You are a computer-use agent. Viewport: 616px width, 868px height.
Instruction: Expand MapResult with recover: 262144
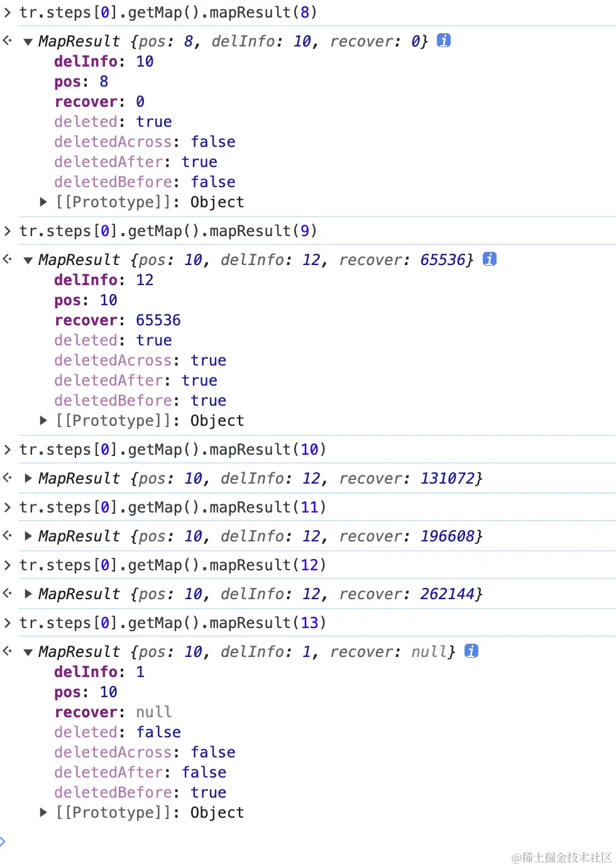28,594
